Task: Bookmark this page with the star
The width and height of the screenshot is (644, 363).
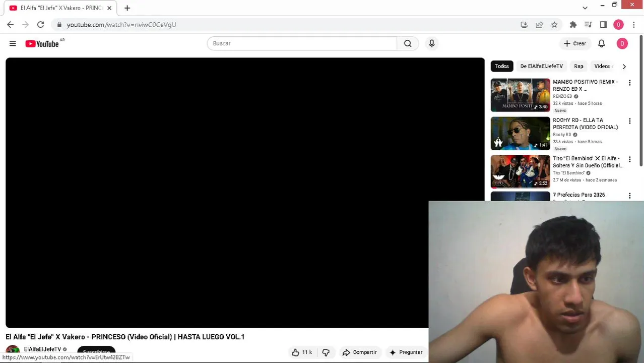Action: click(x=554, y=24)
